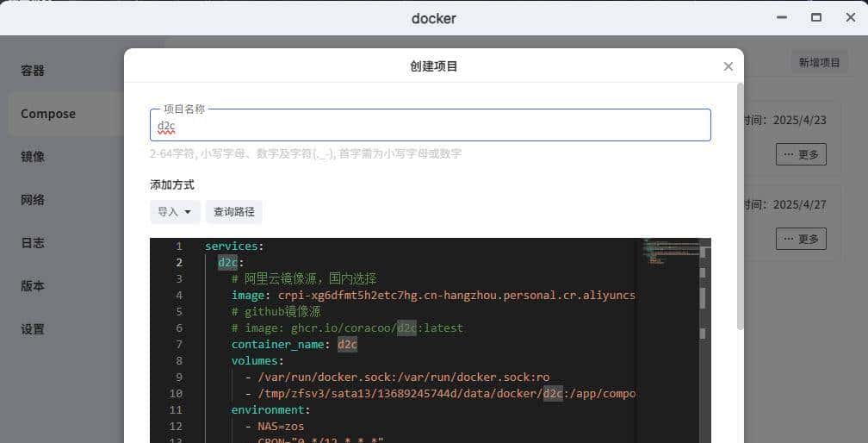
Task: Open the 网络 sidebar section
Action: click(33, 200)
